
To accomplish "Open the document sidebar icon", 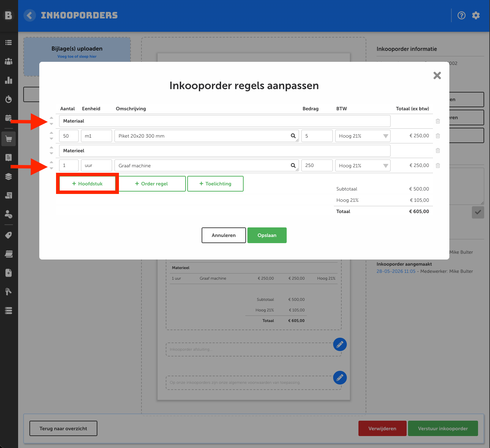I will click(x=9, y=157).
